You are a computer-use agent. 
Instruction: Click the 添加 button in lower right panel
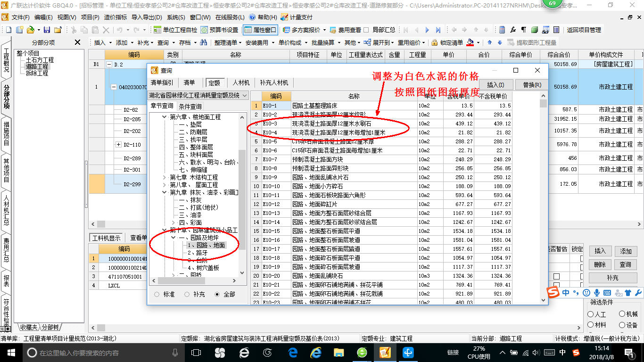coord(626,251)
